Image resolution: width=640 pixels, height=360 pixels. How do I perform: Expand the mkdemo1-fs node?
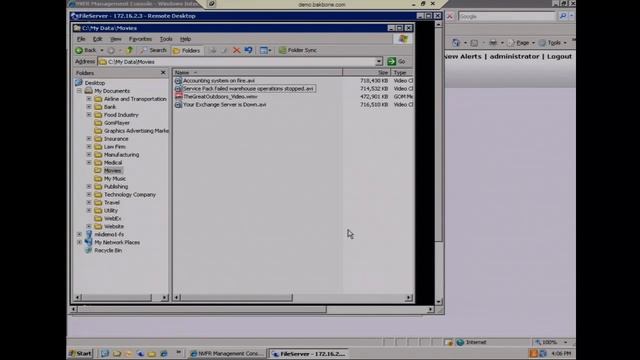pos(79,234)
